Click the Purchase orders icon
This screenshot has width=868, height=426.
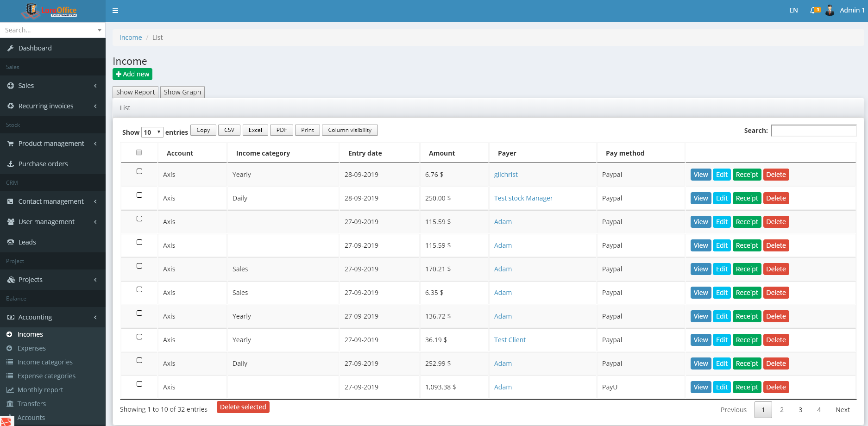(10, 163)
